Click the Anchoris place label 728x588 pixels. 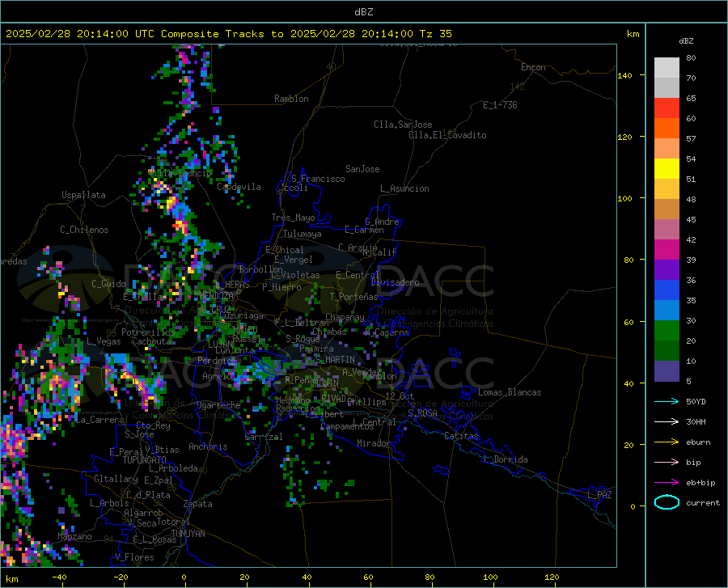tap(208, 446)
